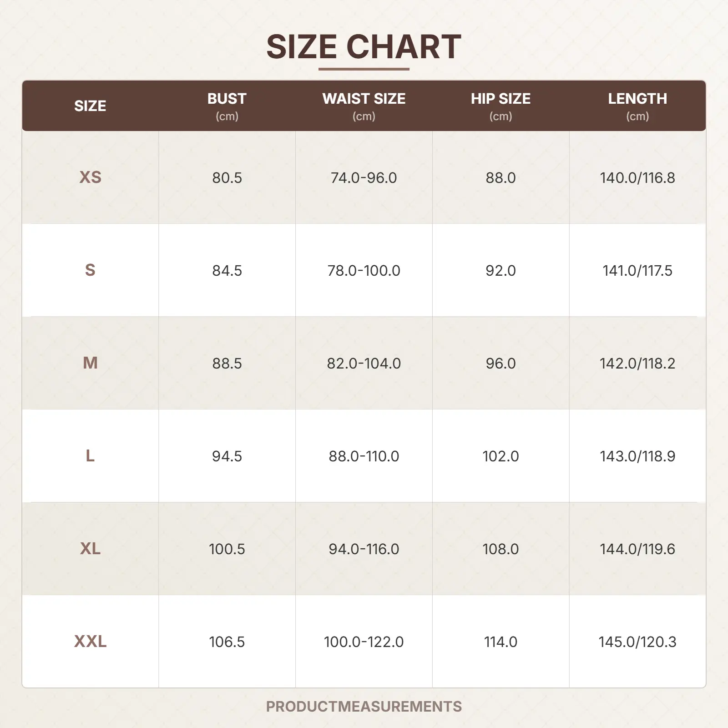This screenshot has width=728, height=728.
Task: Click the hip size 96.0 cell
Action: (x=500, y=363)
